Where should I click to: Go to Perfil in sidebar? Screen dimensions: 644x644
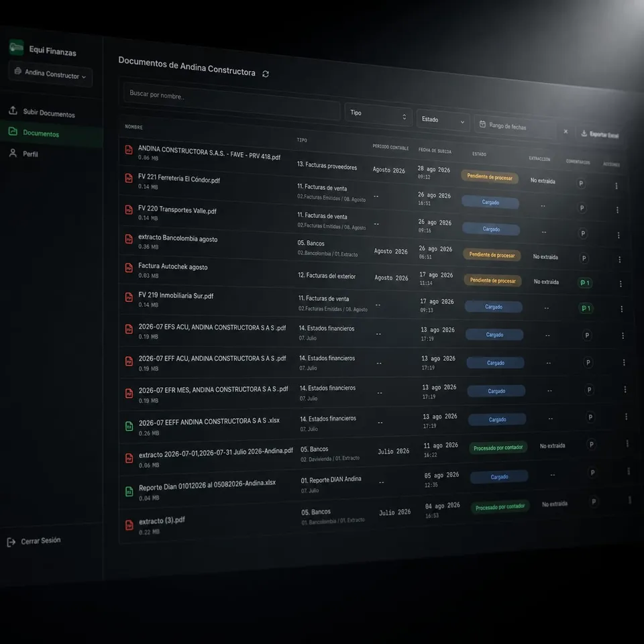pyautogui.click(x=24, y=154)
